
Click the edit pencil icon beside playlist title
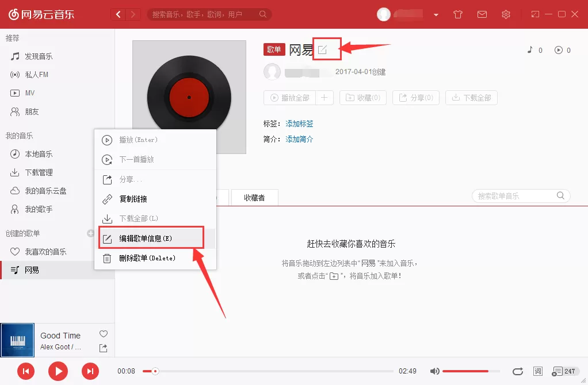[323, 49]
